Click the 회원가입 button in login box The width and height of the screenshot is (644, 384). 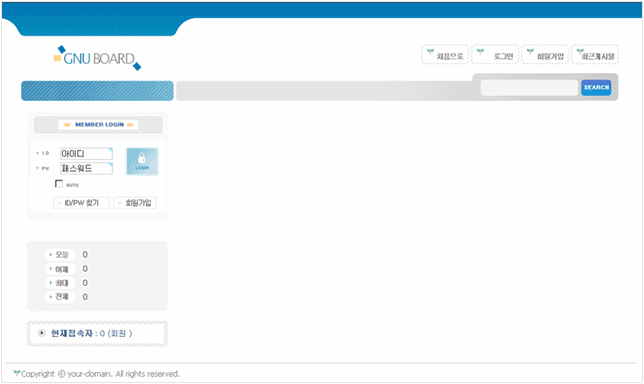tap(135, 203)
